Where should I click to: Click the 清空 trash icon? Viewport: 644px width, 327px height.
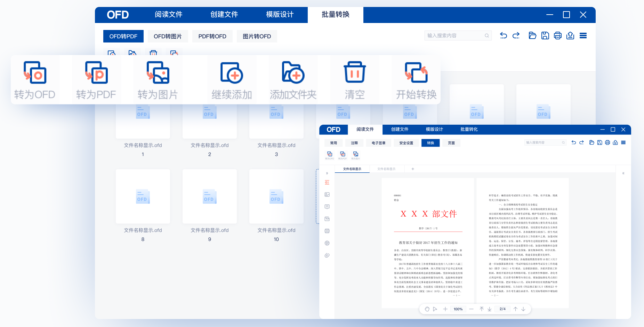[355, 72]
